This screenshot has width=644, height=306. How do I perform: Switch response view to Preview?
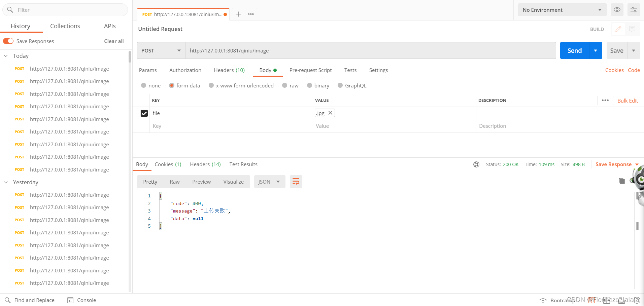(202, 182)
